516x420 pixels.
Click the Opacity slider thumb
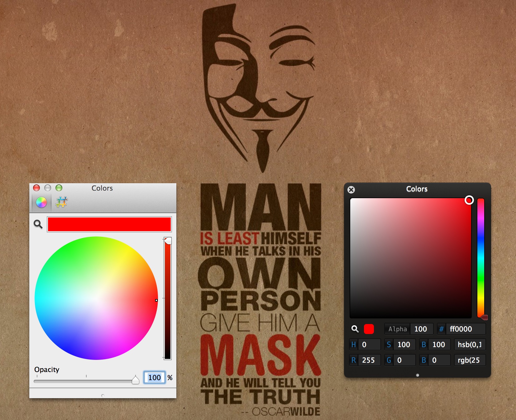point(136,380)
